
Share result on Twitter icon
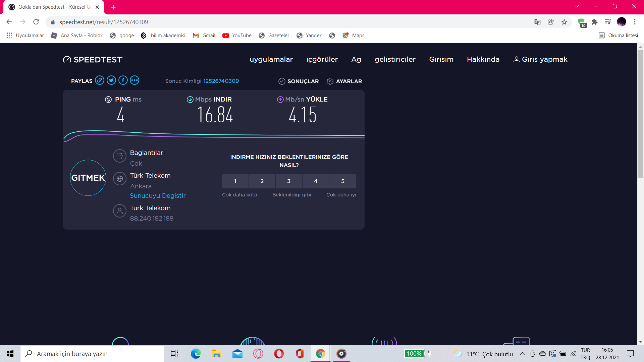pyautogui.click(x=111, y=80)
